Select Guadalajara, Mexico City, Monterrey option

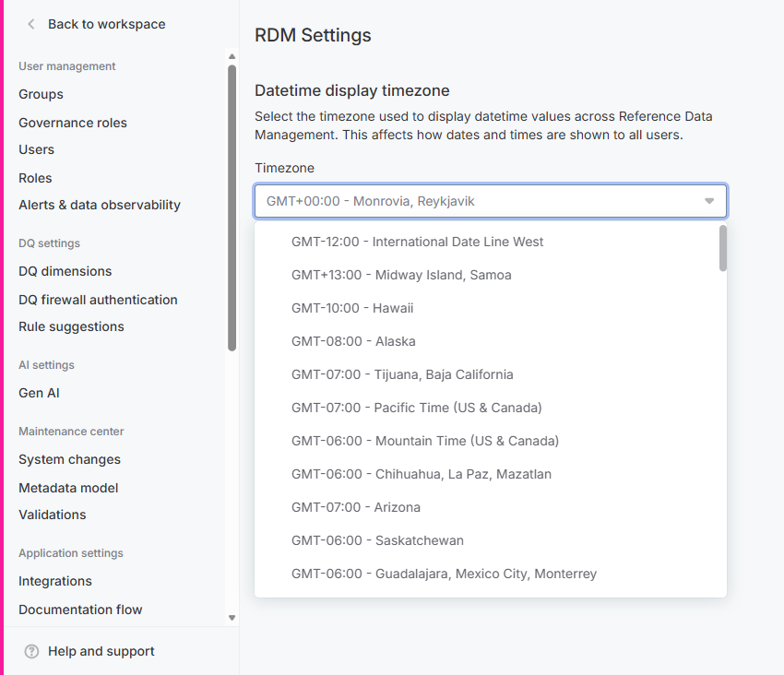click(444, 574)
